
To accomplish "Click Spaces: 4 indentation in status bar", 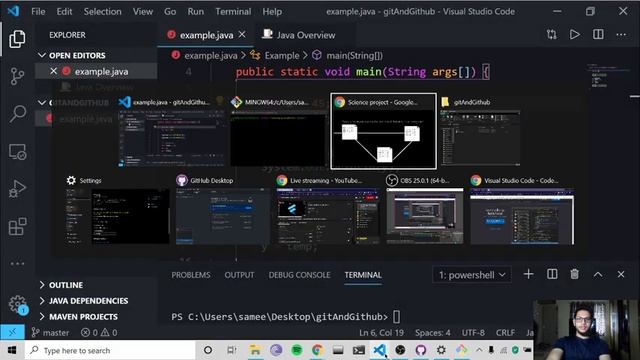I will pos(433,333).
